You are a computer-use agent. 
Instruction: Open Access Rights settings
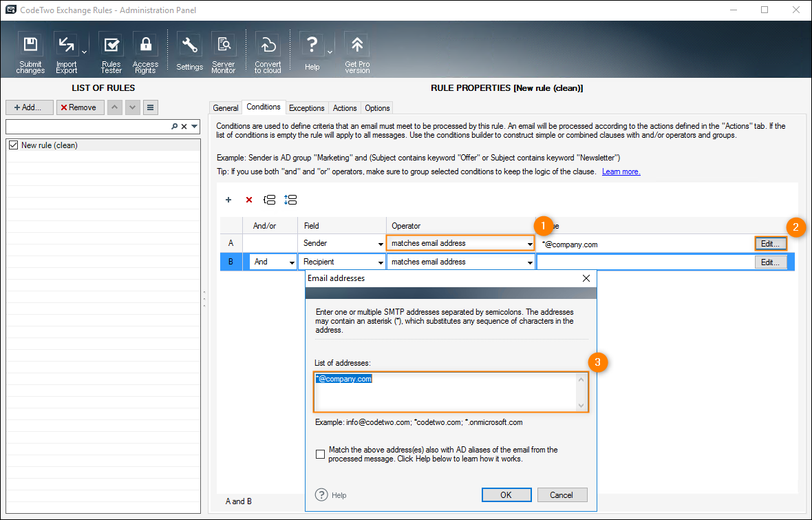coord(145,52)
